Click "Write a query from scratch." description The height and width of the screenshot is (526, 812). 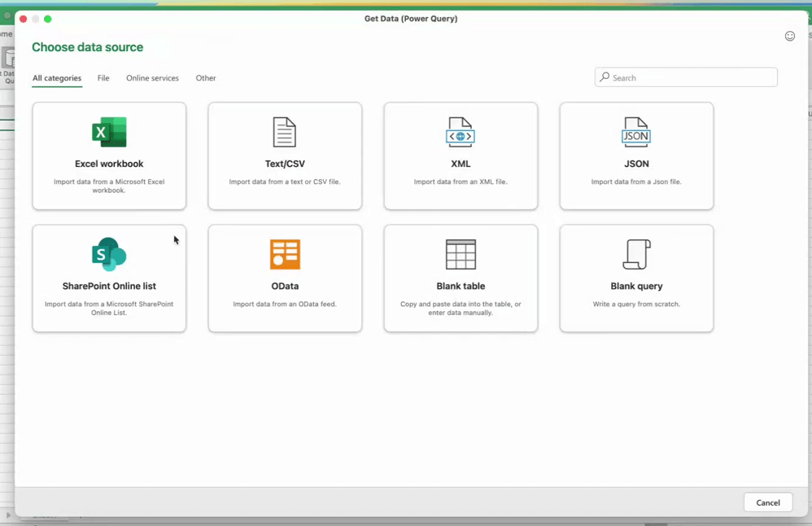(x=636, y=305)
